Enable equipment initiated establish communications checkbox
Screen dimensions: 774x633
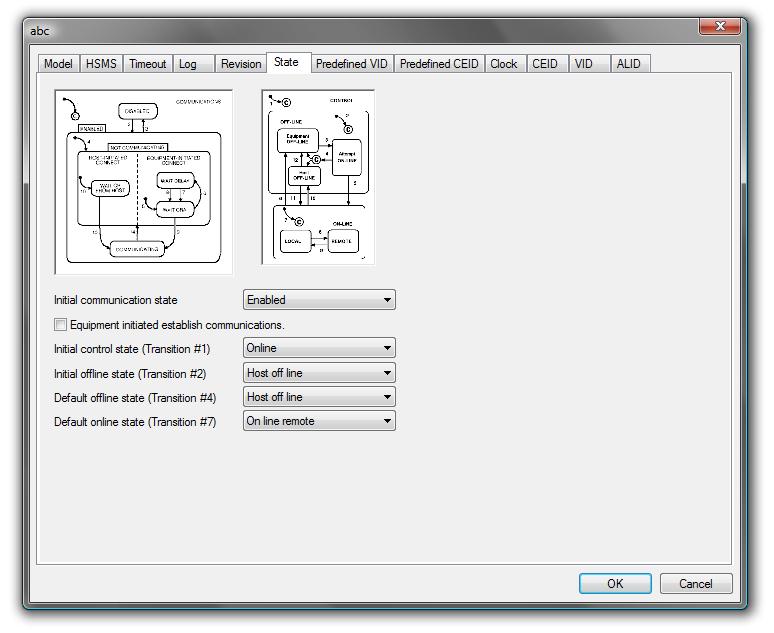click(x=61, y=325)
